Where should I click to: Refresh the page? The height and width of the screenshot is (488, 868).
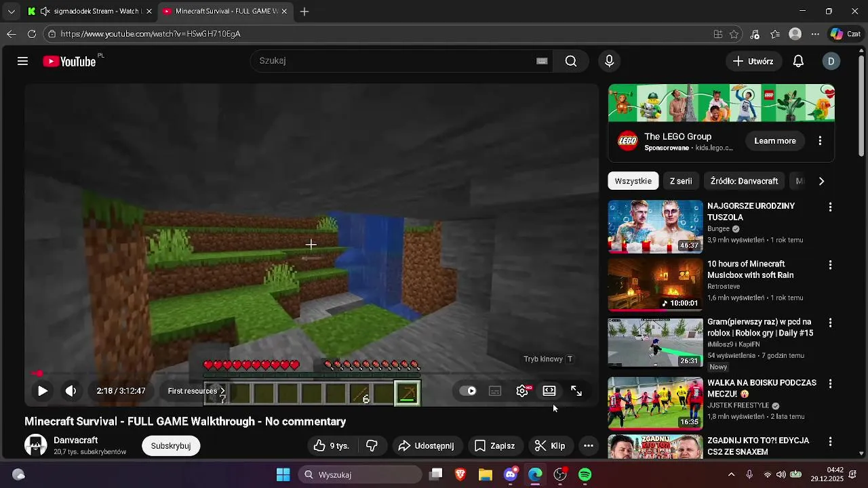click(32, 34)
